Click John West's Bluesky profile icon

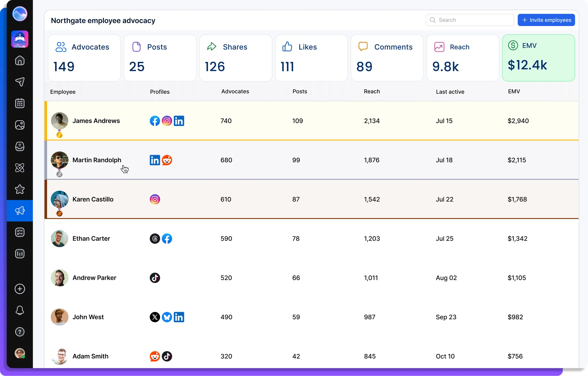(167, 317)
